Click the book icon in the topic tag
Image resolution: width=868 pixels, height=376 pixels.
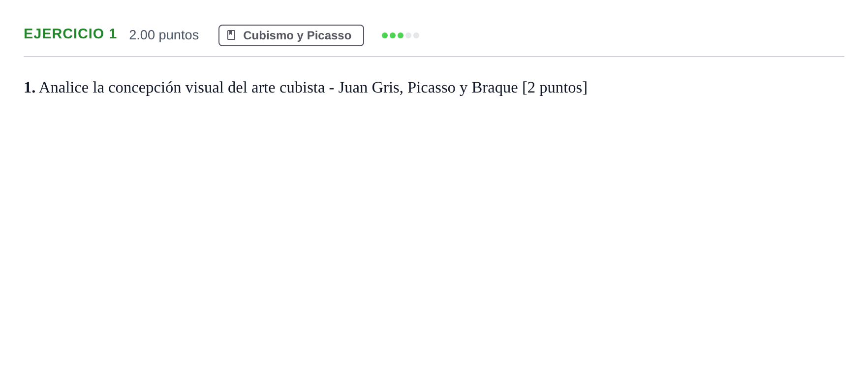(x=231, y=35)
